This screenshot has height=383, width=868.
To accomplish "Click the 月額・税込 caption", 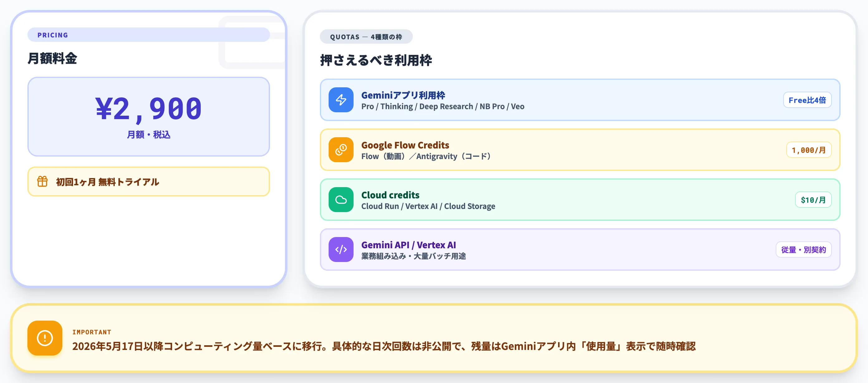I will (x=149, y=135).
